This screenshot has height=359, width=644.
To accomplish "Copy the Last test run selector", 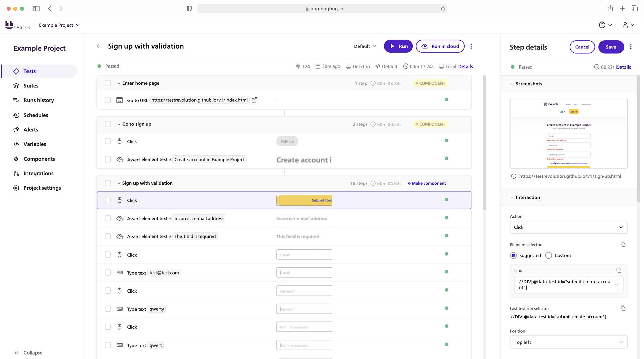I will (x=623, y=308).
